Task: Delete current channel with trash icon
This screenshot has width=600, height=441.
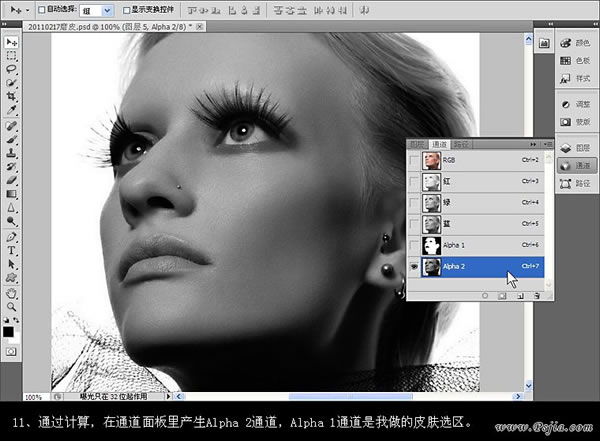Action: pyautogui.click(x=537, y=296)
